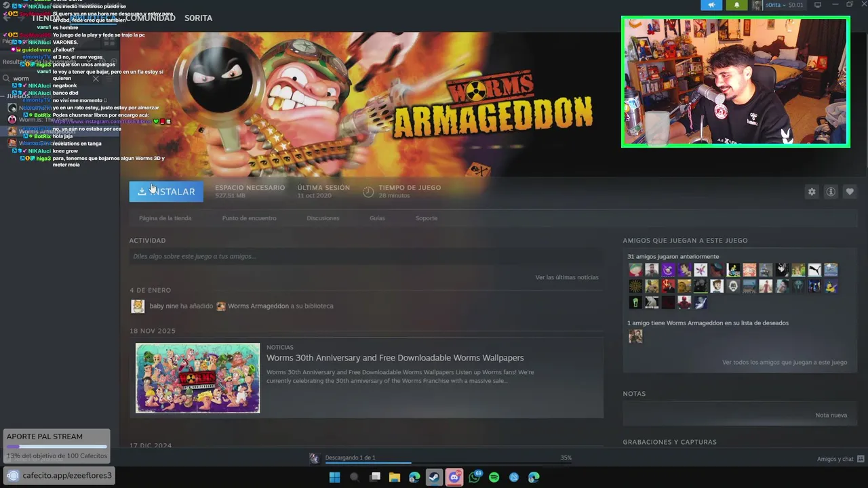Viewport: 868px width, 488px height.
Task: Click the $0.01 wallet balance
Action: pos(795,5)
